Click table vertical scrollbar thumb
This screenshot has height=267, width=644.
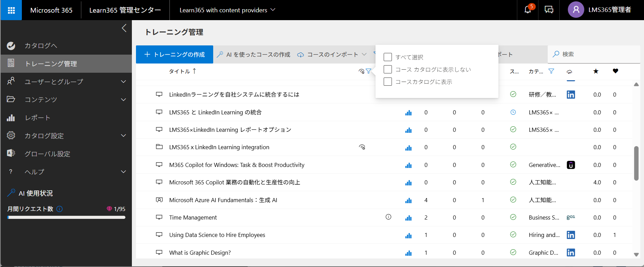tap(636, 163)
